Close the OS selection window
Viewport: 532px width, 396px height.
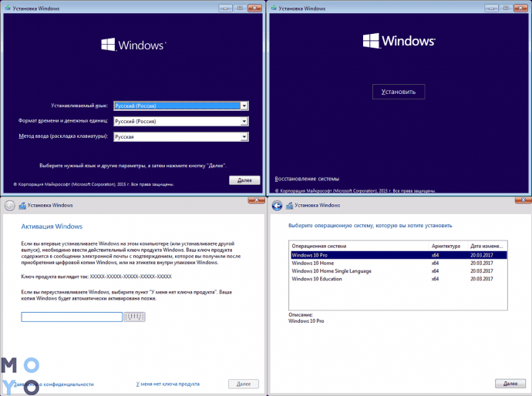pyautogui.click(x=524, y=200)
